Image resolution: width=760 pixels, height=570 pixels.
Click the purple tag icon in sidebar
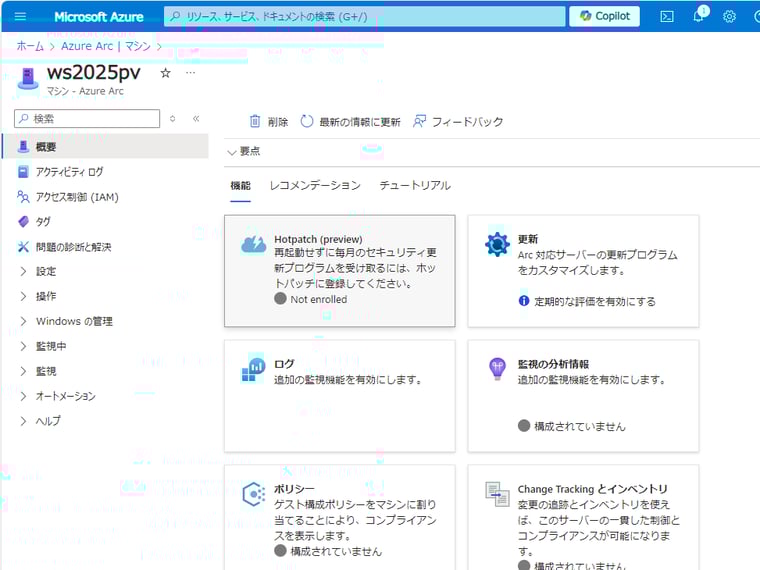tap(23, 222)
